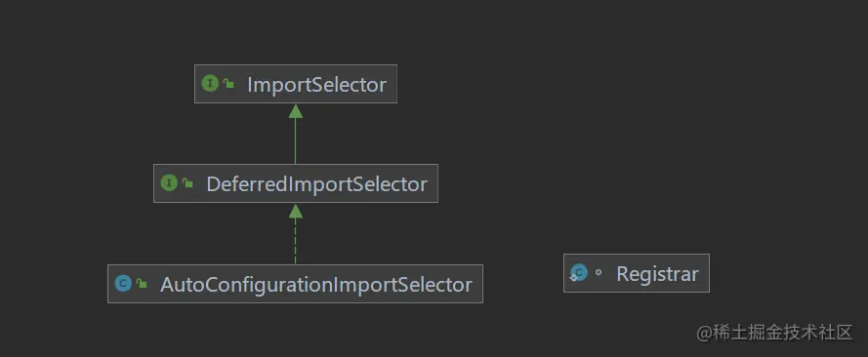The height and width of the screenshot is (357, 868).
Task: Select the solid inheritance line between the interfaces
Action: [296, 140]
